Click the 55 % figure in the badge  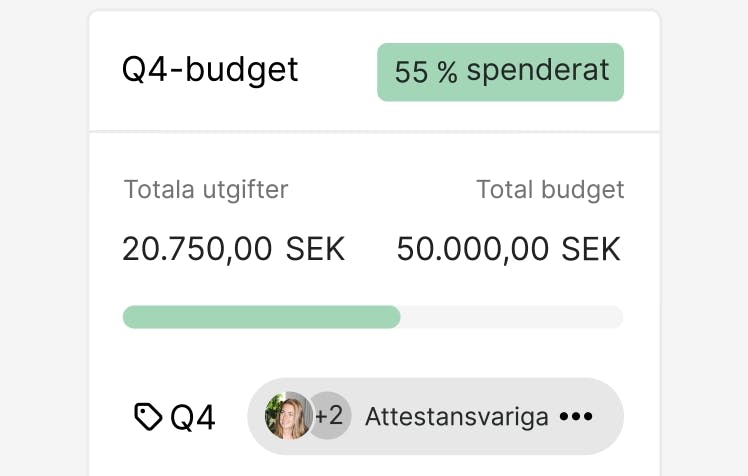[425, 72]
